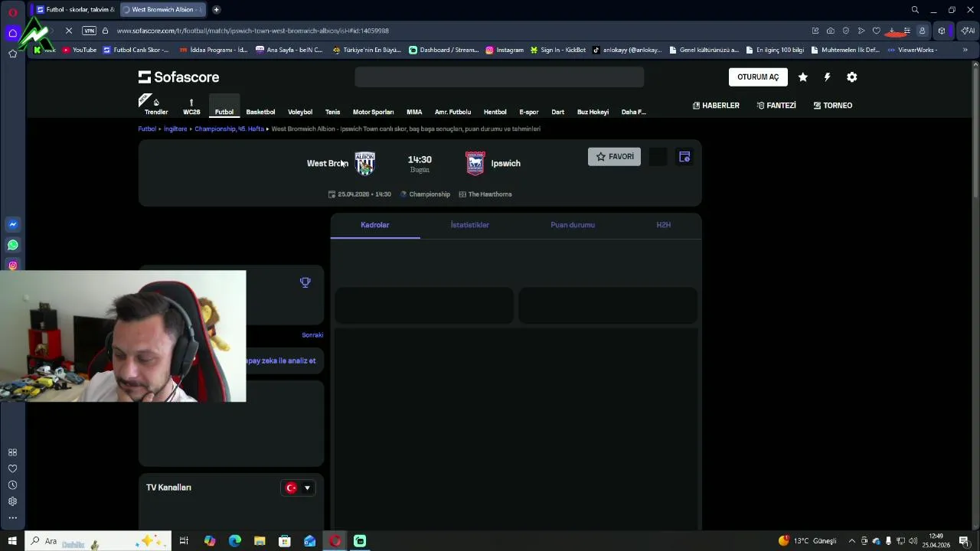Open Ipswich team name
The height and width of the screenshot is (551, 980).
pyautogui.click(x=505, y=163)
